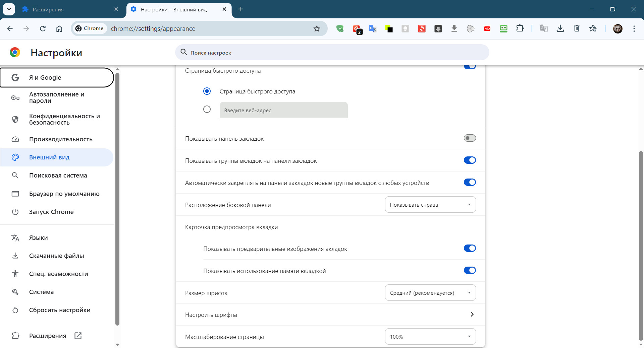Screen dimensions: 644x348
Task: Open the Extensions puzzle-piece menu
Action: 520,28
